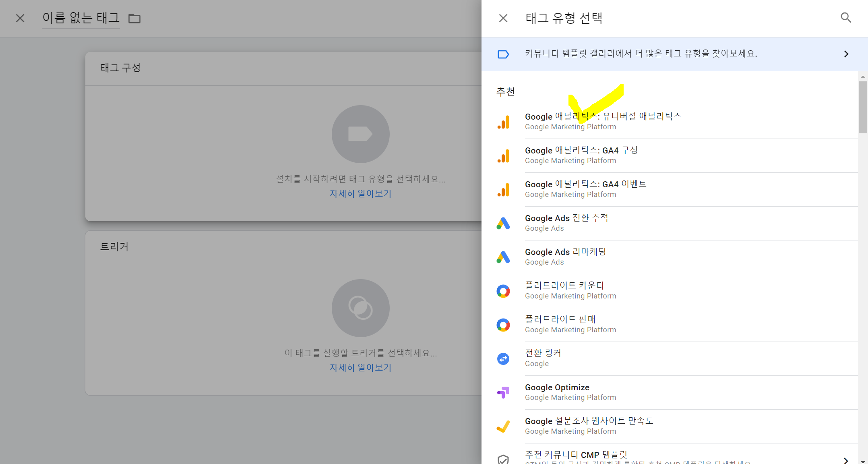
Task: Expand 추천 커뮤니티 CMP 템플릿 chevron
Action: point(846,460)
